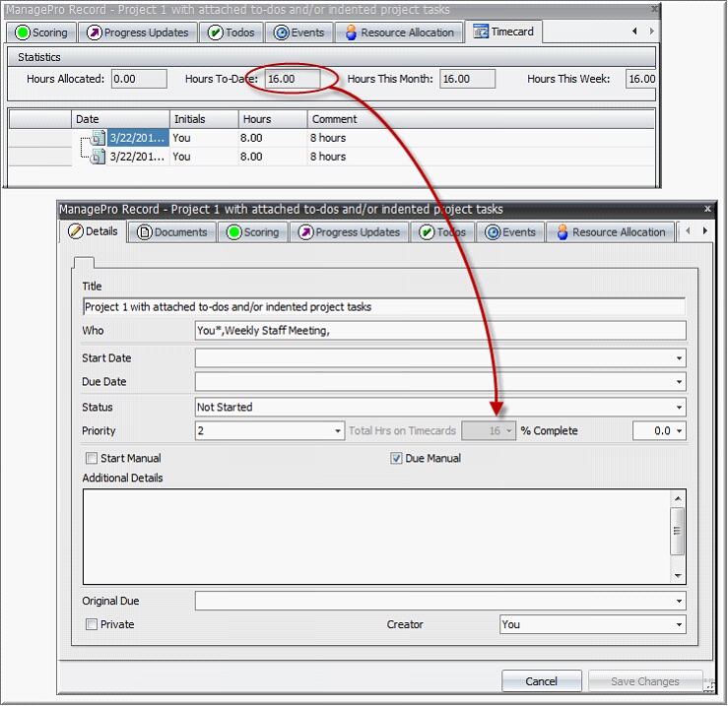728x706 pixels.
Task: Click Events clock icon in top window
Action: [x=281, y=32]
